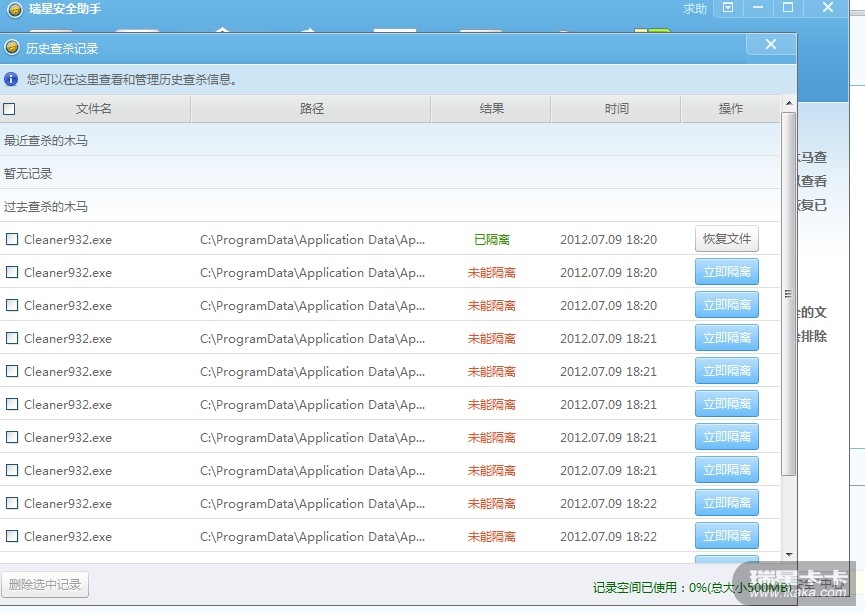Image resolution: width=865 pixels, height=613 pixels.
Task: Click the 结果 column header
Action: 491,109
